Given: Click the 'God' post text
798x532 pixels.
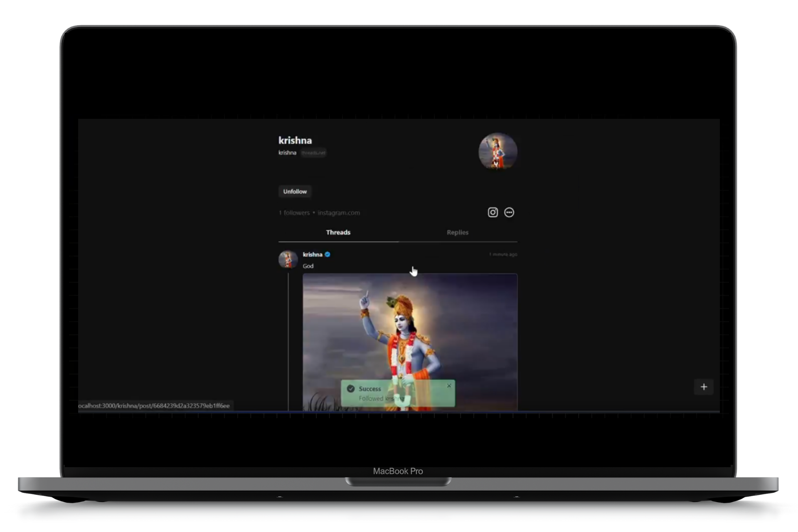Looking at the screenshot, I should pos(308,266).
